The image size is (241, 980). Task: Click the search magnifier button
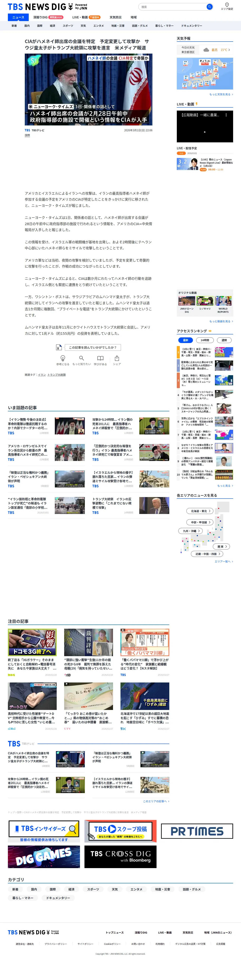pyautogui.click(x=209, y=7)
